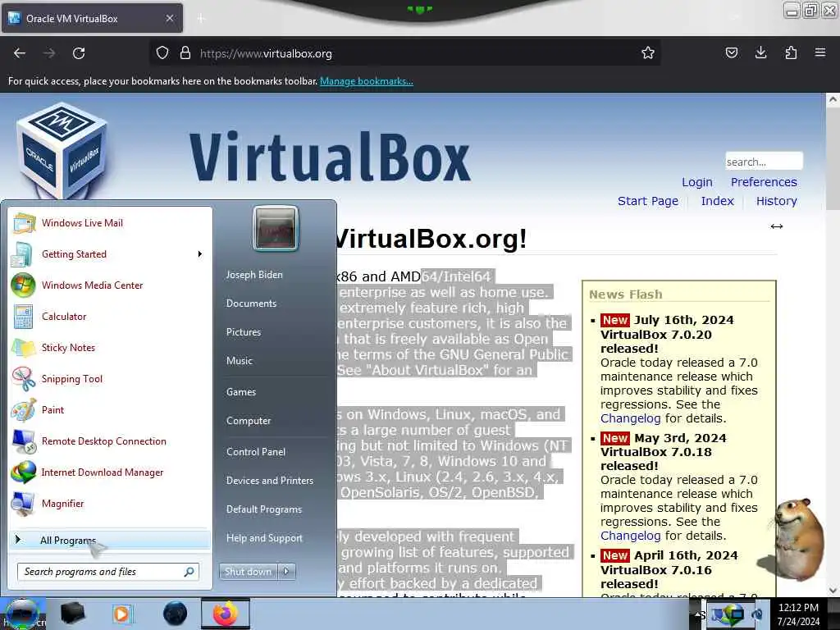Open Joseph Biden user folder
This screenshot has height=630, width=840.
254,274
